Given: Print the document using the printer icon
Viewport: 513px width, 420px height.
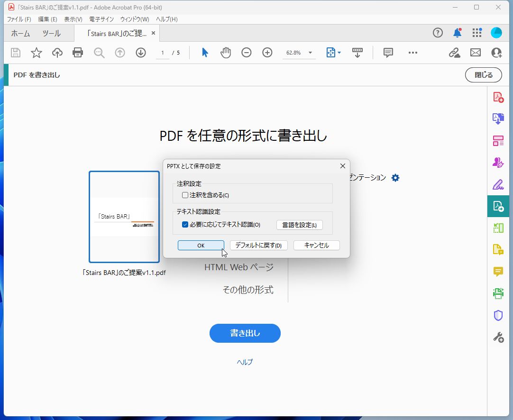Looking at the screenshot, I should click(x=78, y=53).
